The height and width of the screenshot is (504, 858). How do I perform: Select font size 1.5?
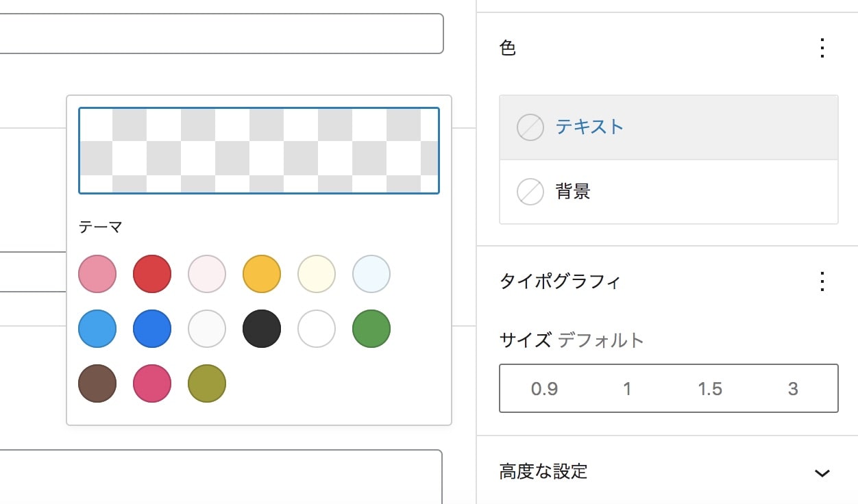710,389
